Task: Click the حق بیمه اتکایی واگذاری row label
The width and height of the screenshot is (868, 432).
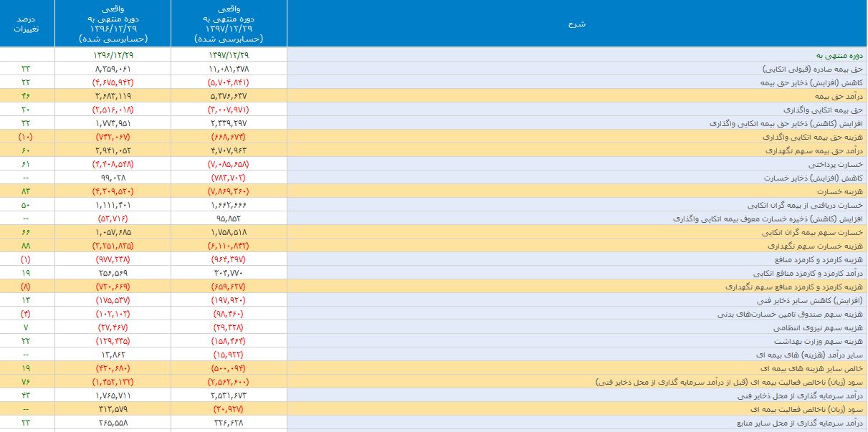Action: 824,110
